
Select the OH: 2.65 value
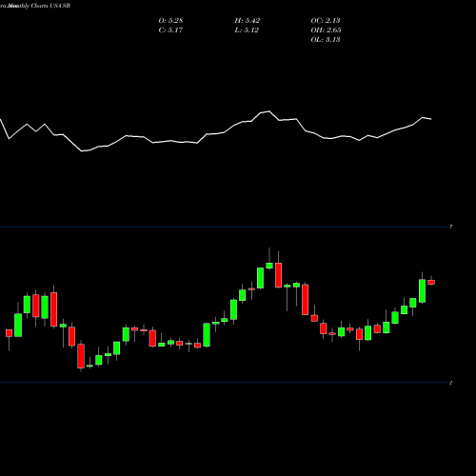coord(326,30)
